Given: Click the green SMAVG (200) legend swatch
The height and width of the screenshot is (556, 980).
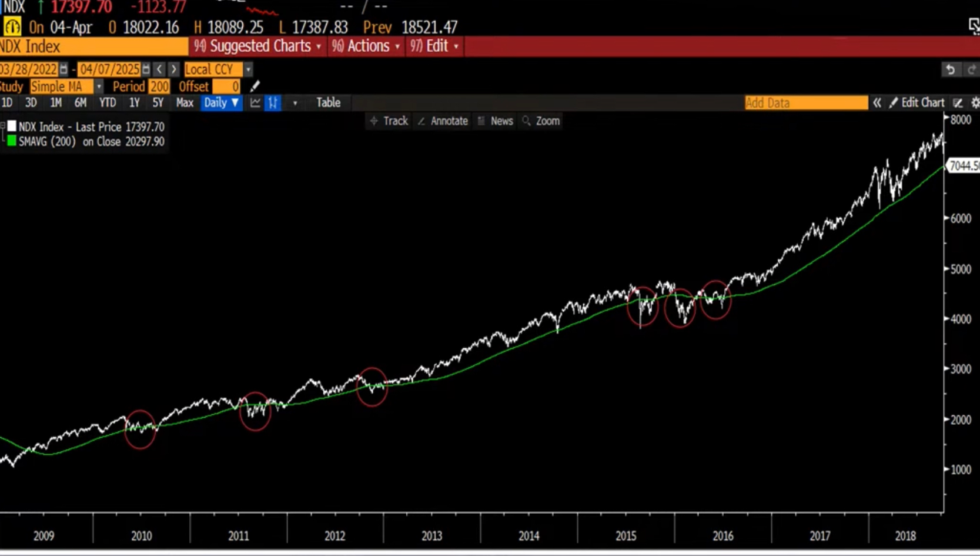Looking at the screenshot, I should pyautogui.click(x=12, y=141).
